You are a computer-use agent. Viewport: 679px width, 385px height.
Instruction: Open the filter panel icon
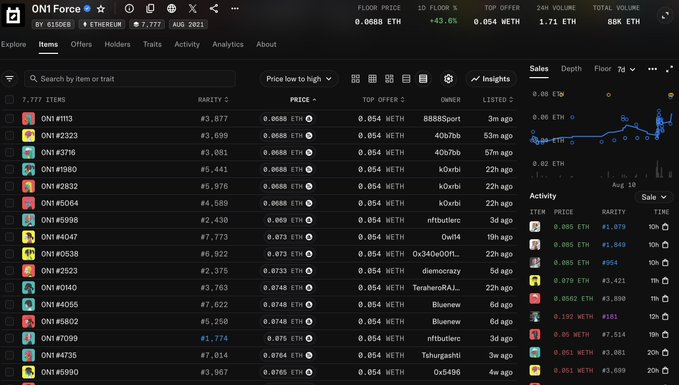10,79
